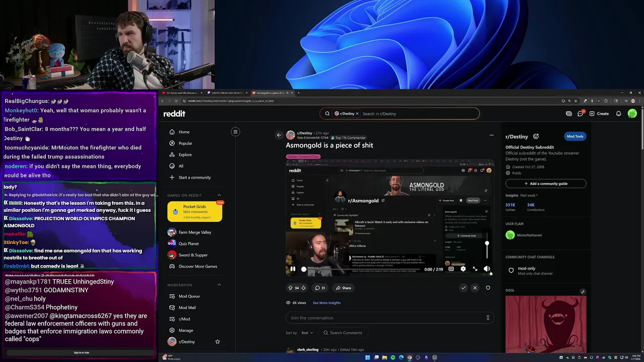Image resolution: width=644 pixels, height=362 pixels.
Task: Open mod-only chat channel
Action: click(x=546, y=270)
